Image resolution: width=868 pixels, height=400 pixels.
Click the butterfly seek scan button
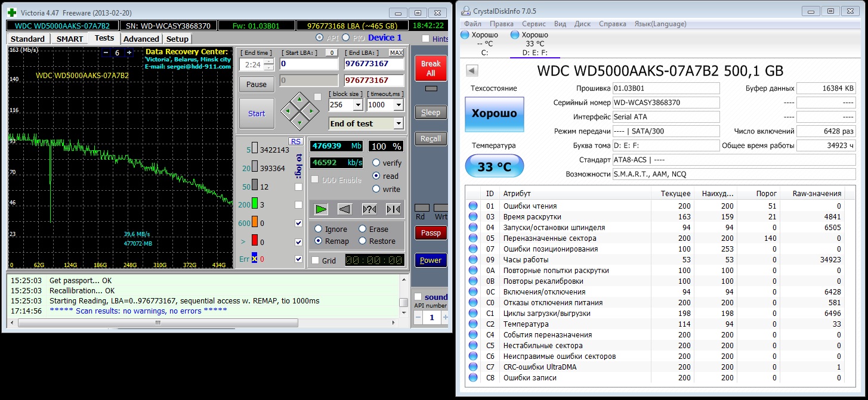(x=393, y=209)
